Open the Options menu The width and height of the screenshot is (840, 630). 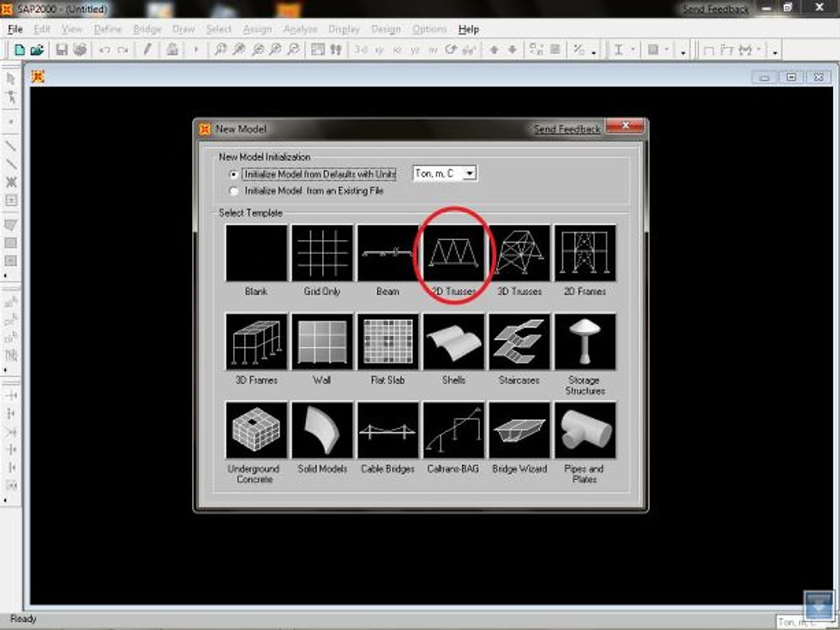[x=429, y=29]
